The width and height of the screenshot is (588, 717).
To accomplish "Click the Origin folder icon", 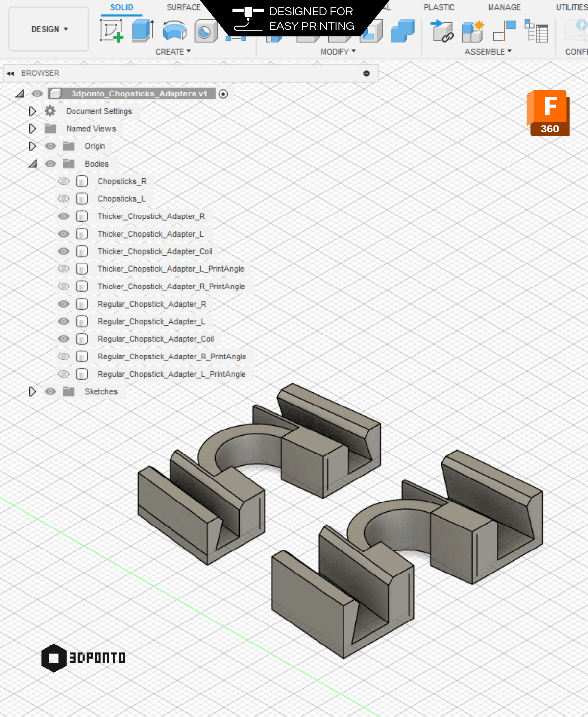I will coord(69,146).
